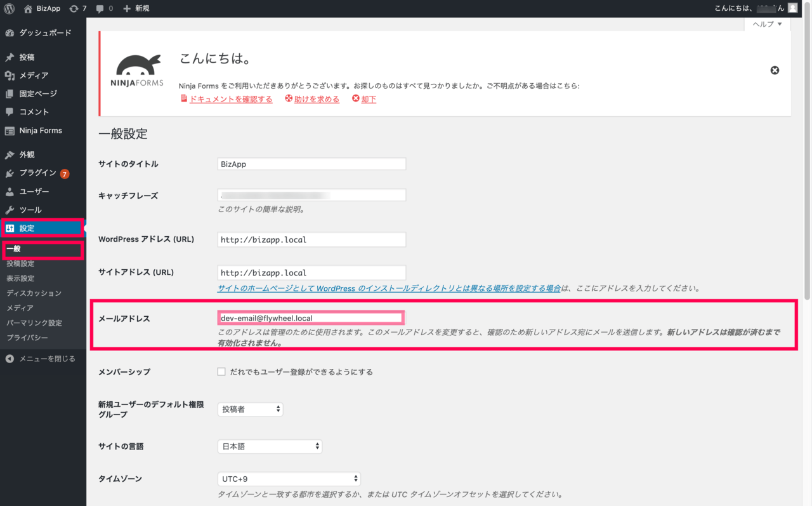
Task: Open プライバシー submenu
Action: point(27,338)
